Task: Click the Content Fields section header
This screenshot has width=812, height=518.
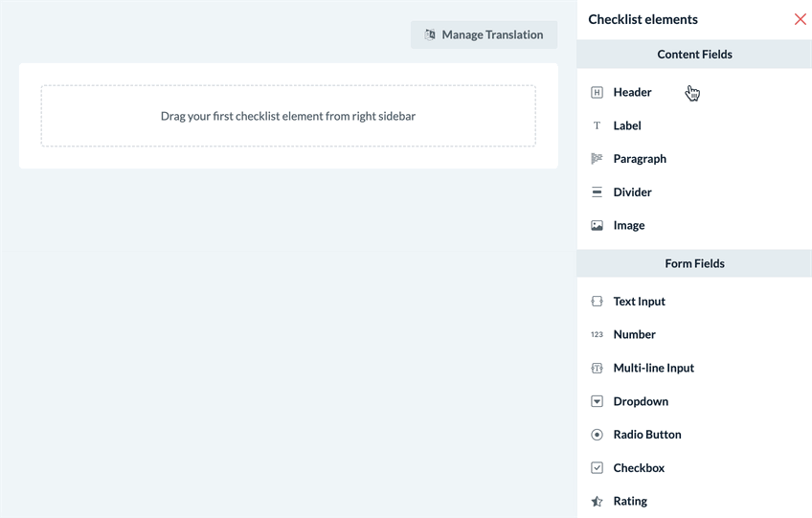Action: pos(694,55)
